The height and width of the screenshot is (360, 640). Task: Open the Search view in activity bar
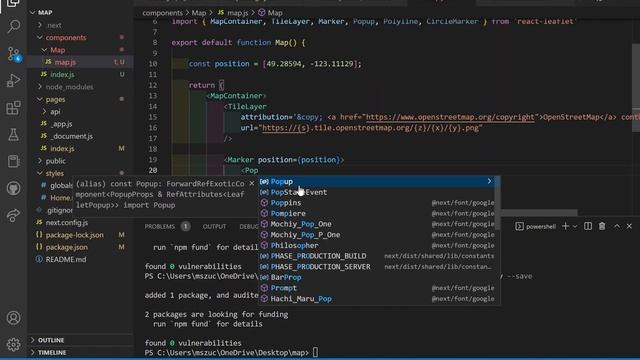point(13,27)
